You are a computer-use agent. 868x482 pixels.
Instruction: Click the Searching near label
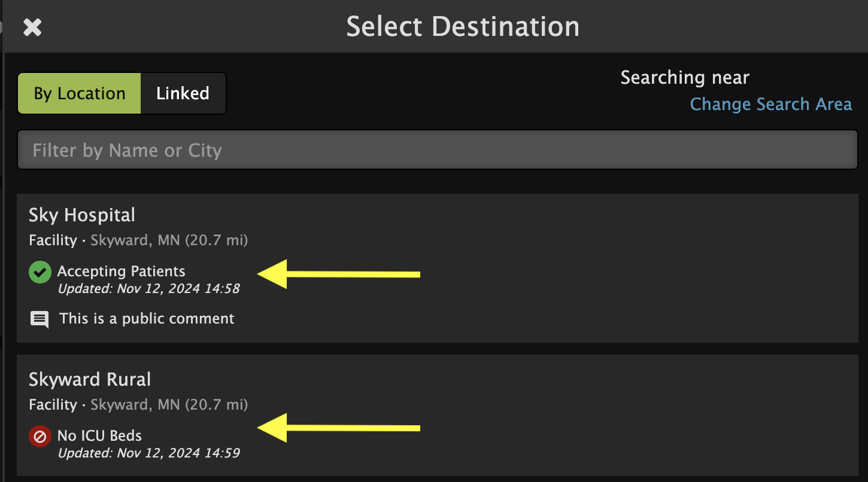tap(685, 78)
